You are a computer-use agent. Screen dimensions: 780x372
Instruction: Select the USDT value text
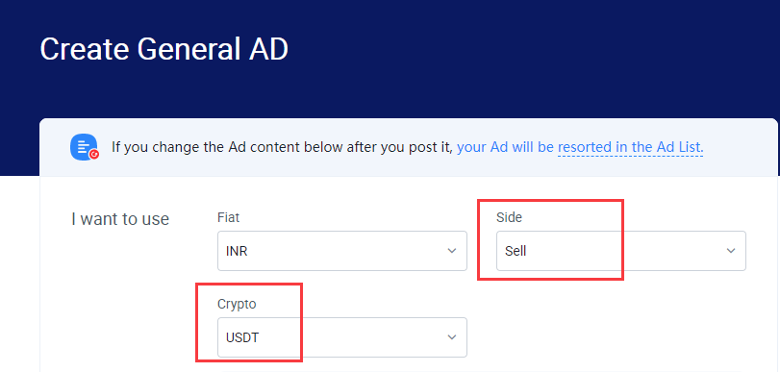(242, 338)
